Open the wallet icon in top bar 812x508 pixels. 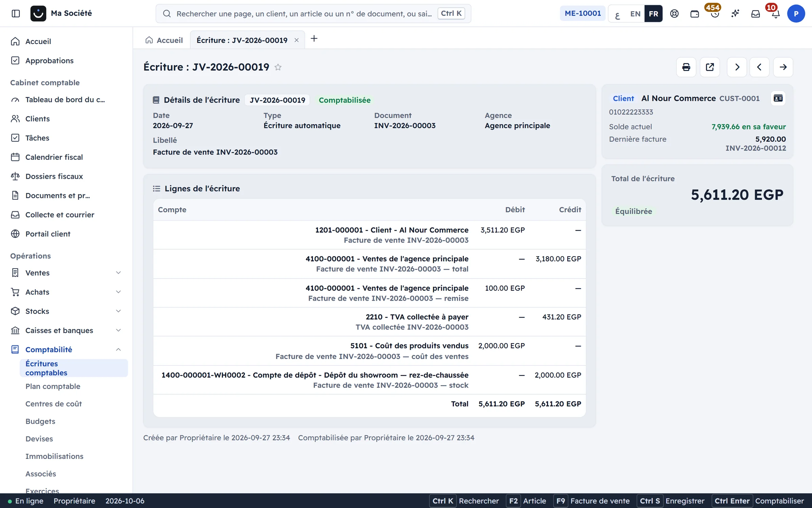(x=695, y=14)
